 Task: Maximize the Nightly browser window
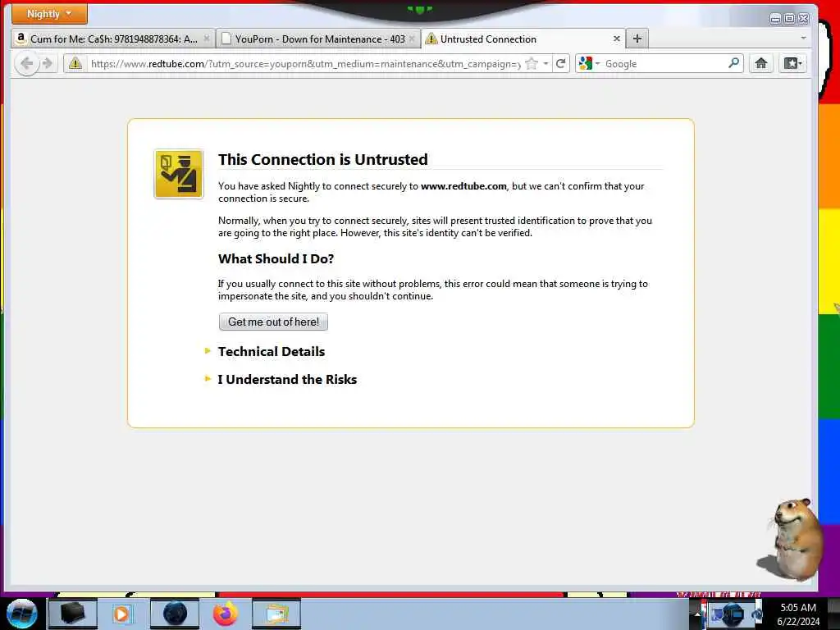(789, 19)
